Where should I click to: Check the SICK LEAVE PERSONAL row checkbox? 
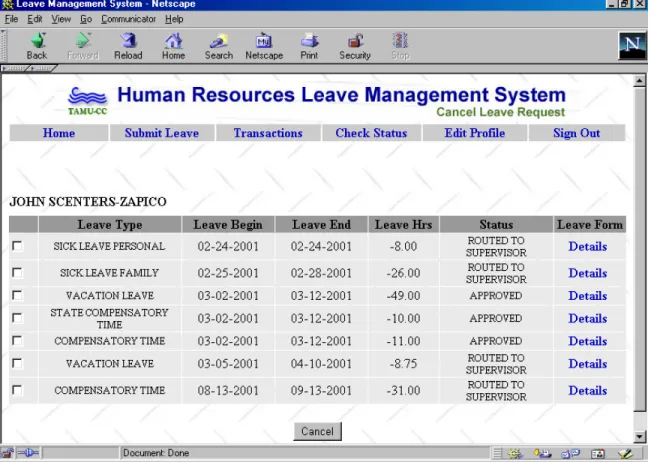pyautogui.click(x=17, y=246)
